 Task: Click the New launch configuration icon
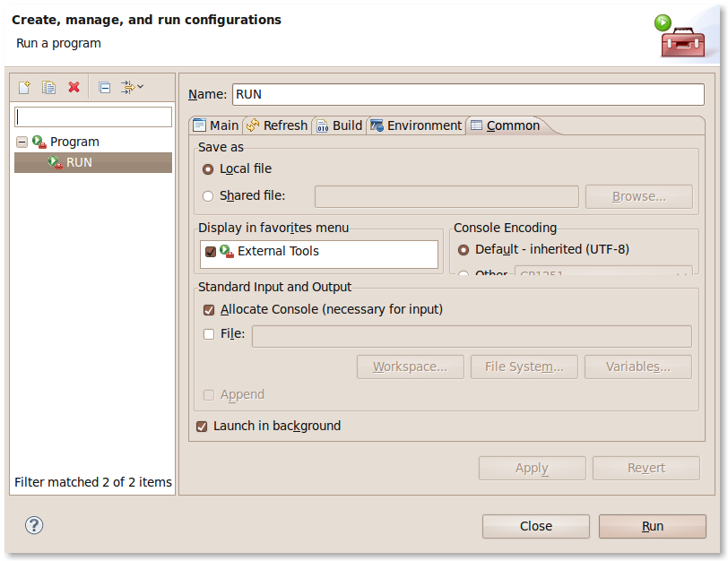[x=24, y=87]
